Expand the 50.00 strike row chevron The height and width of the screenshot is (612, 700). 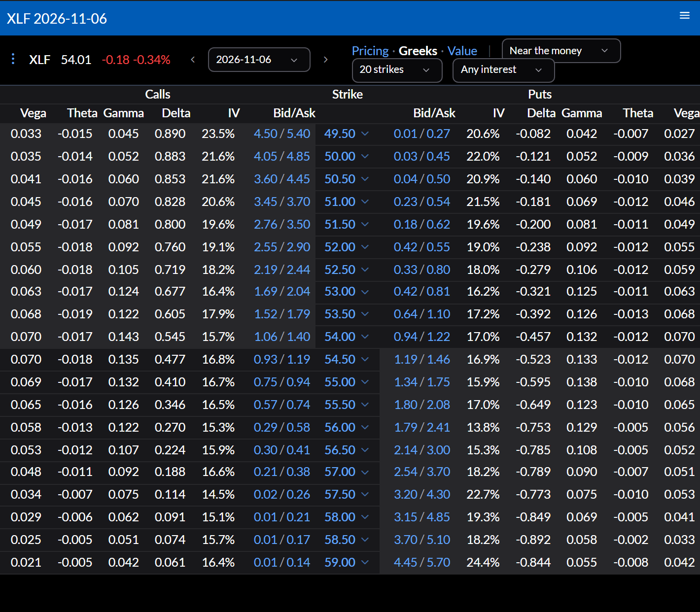tap(365, 156)
